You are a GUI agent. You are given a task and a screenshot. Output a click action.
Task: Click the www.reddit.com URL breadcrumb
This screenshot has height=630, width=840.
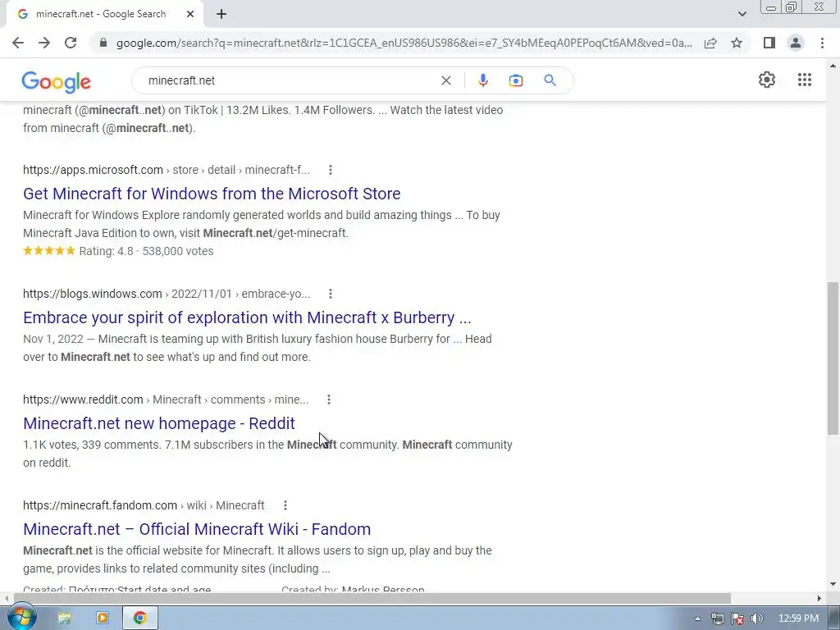pyautogui.click(x=166, y=399)
